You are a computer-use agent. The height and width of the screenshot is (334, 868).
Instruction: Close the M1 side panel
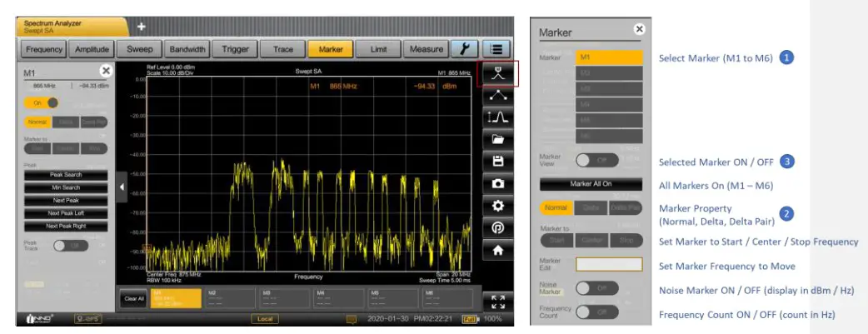pos(105,71)
